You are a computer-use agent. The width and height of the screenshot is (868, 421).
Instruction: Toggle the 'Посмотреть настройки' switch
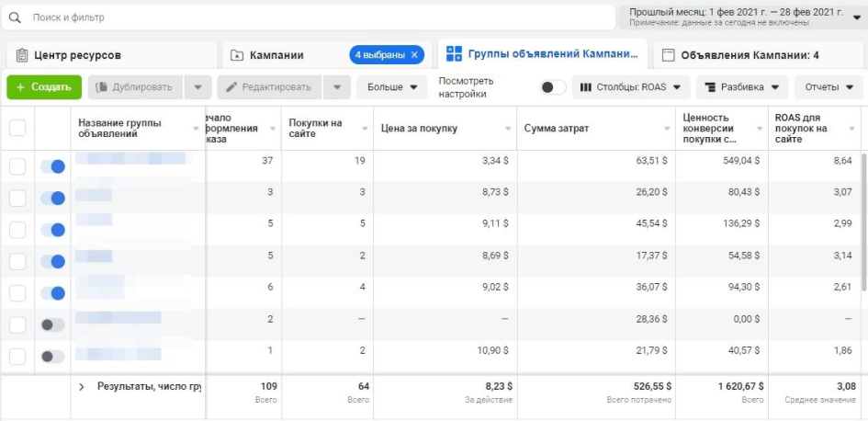tap(552, 87)
